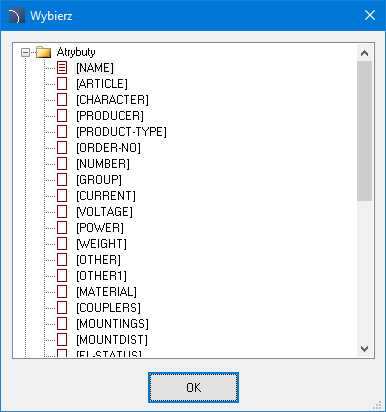Click the red box icon beside [ARTICLE]
Viewport: 386px width, 412px height.
coord(62,84)
